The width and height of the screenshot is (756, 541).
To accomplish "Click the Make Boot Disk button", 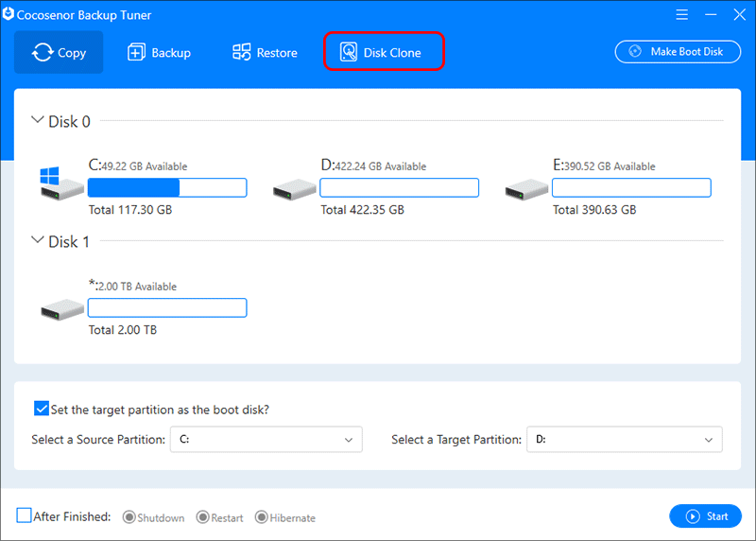I will [678, 52].
